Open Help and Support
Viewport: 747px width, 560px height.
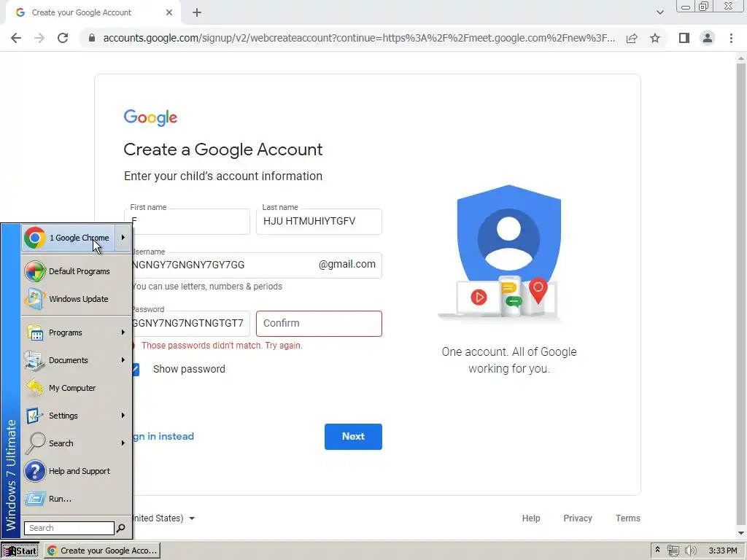(77, 471)
